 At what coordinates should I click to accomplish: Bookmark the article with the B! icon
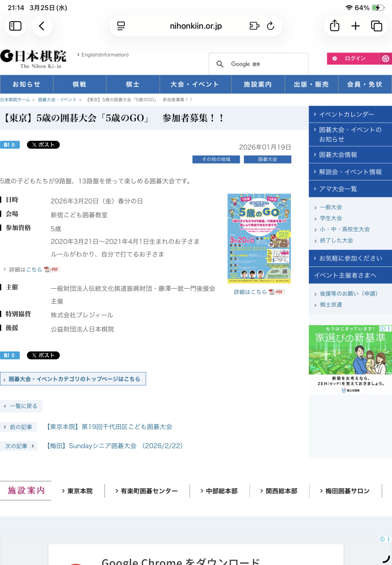[10, 144]
